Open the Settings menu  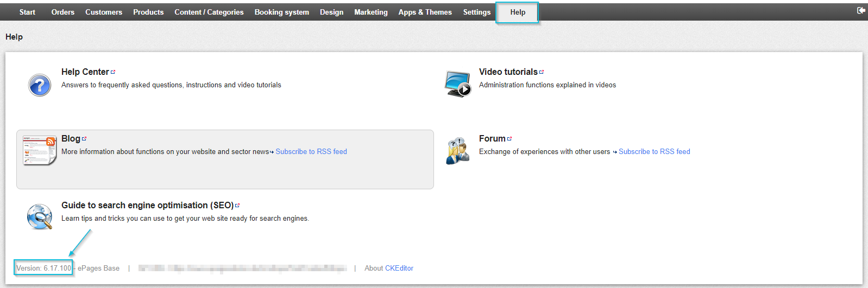[477, 12]
